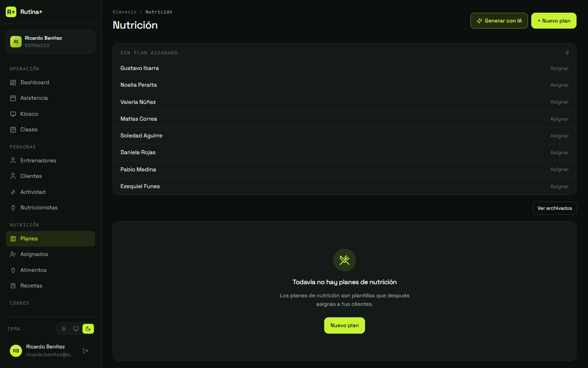The height and width of the screenshot is (368, 588).
Task: Click the Nutricionistas icon
Action: 13,208
